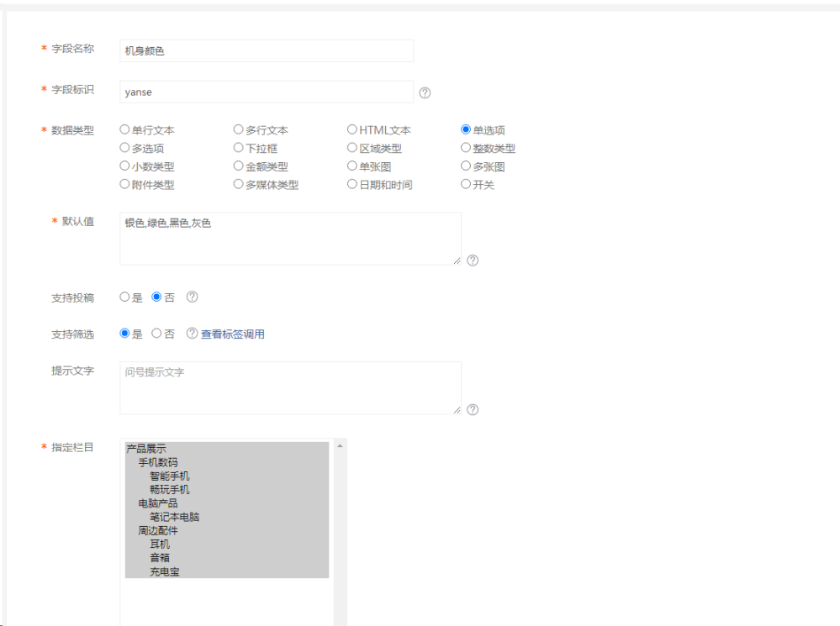Click help icon beside 字段标识 field

[x=425, y=92]
